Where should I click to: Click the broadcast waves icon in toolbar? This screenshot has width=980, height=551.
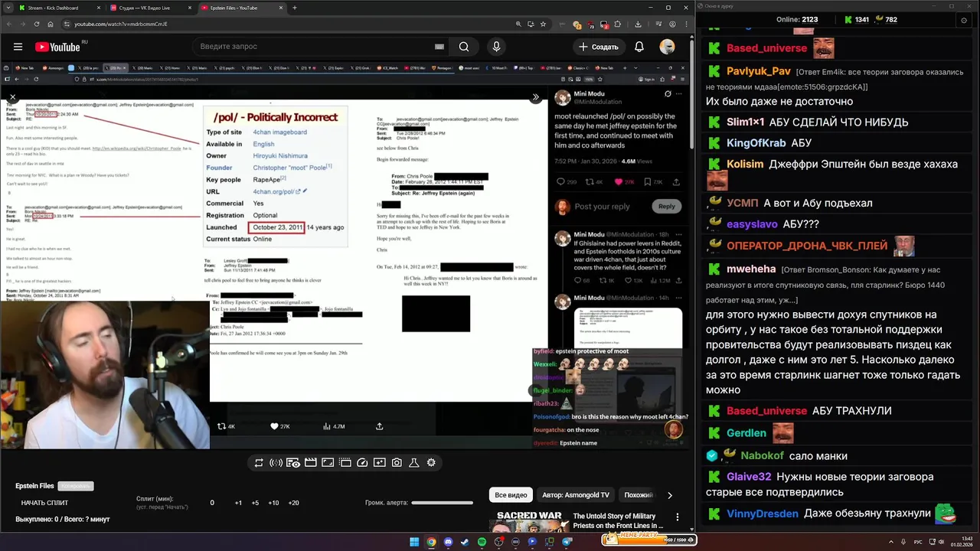[x=276, y=463]
